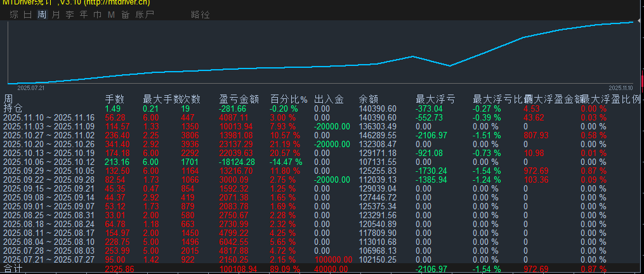The image size is (644, 274).
Task: Open the 年 yearly statistics tab
Action: pyautogui.click(x=84, y=15)
